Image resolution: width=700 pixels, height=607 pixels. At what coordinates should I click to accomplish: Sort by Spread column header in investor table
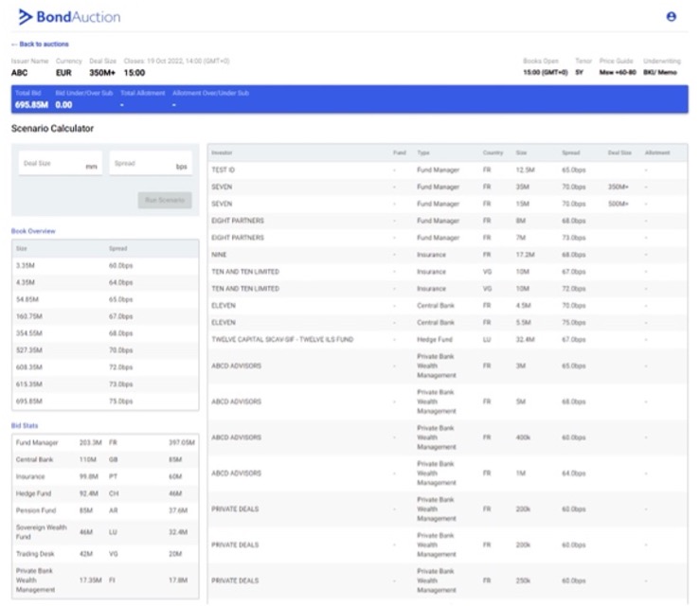[x=570, y=152]
